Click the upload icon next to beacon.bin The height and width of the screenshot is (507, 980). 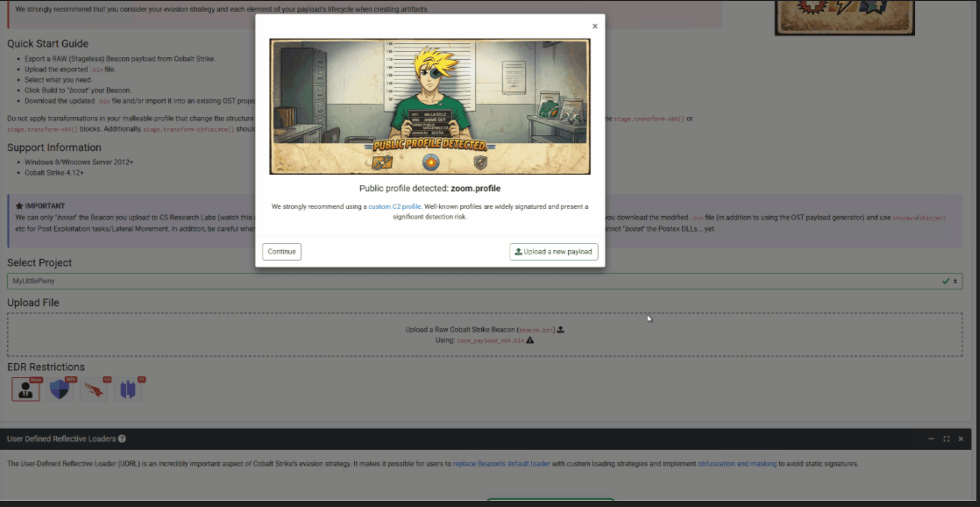(x=561, y=330)
